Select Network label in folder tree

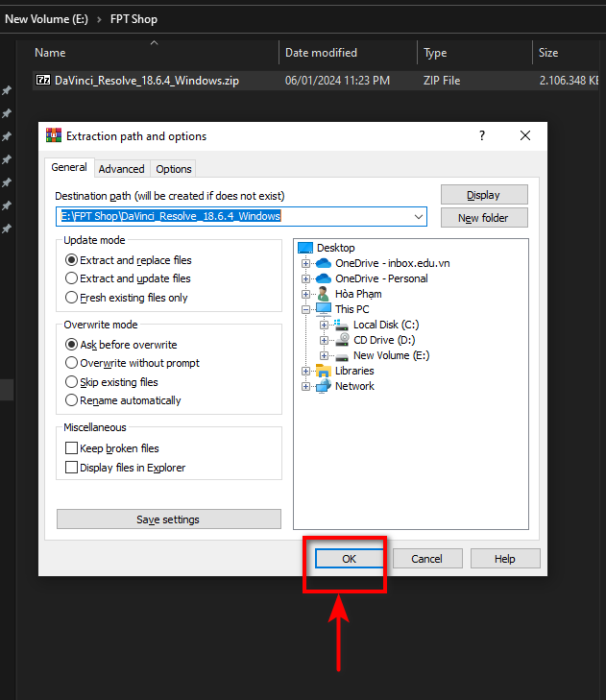click(x=354, y=386)
